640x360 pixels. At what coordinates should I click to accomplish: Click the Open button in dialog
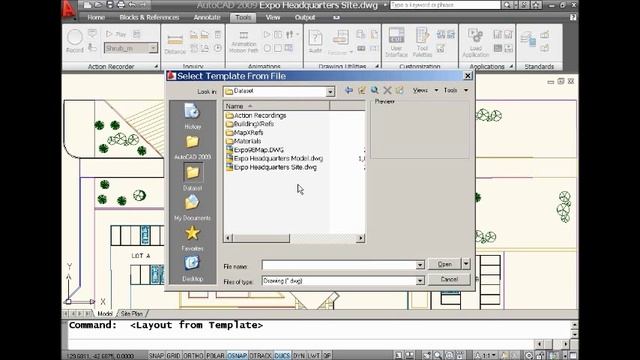pos(444,264)
